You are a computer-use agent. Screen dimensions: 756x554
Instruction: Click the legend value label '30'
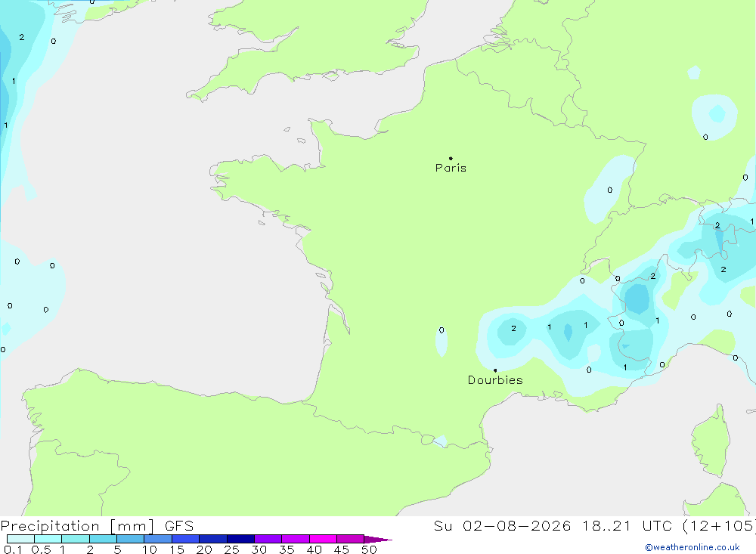(x=259, y=549)
